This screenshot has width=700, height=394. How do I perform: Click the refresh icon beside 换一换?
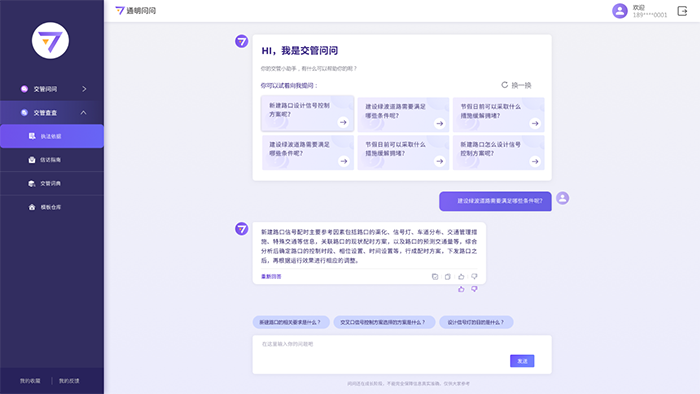point(504,85)
